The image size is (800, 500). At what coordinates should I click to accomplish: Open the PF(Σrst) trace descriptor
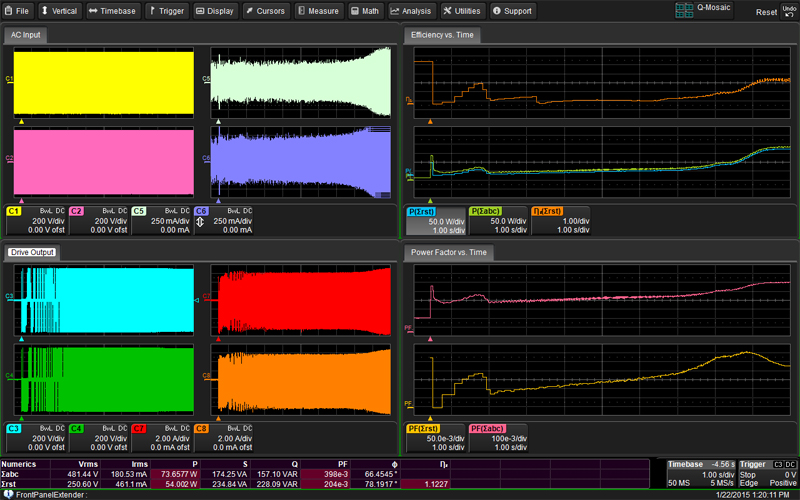(x=436, y=438)
